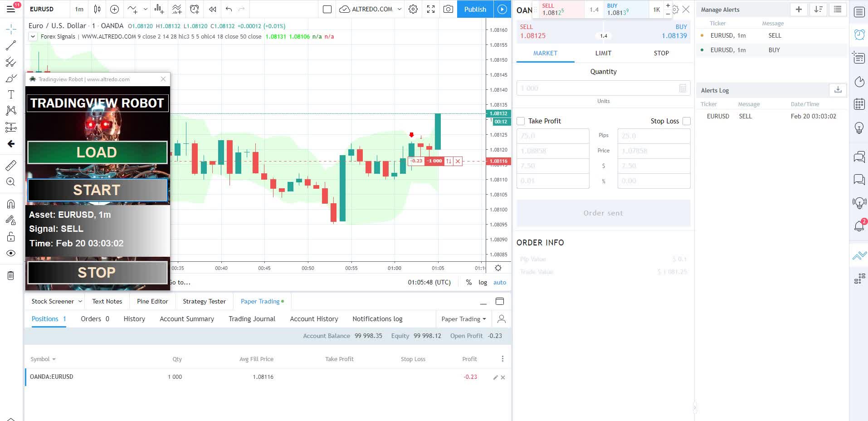Image resolution: width=868 pixels, height=421 pixels.
Task: Enable Magnet mode in the left toolbar
Action: pos(10,204)
